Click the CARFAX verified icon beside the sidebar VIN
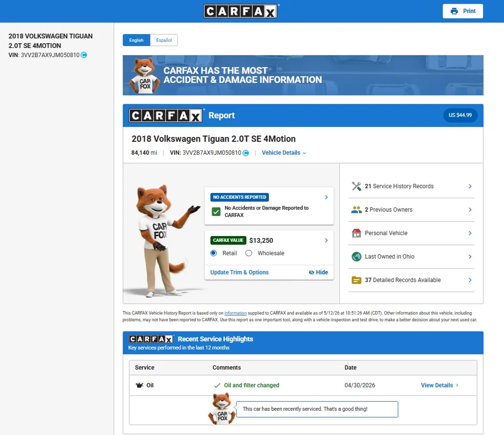Viewport: 504px width, 435px height. [84, 55]
